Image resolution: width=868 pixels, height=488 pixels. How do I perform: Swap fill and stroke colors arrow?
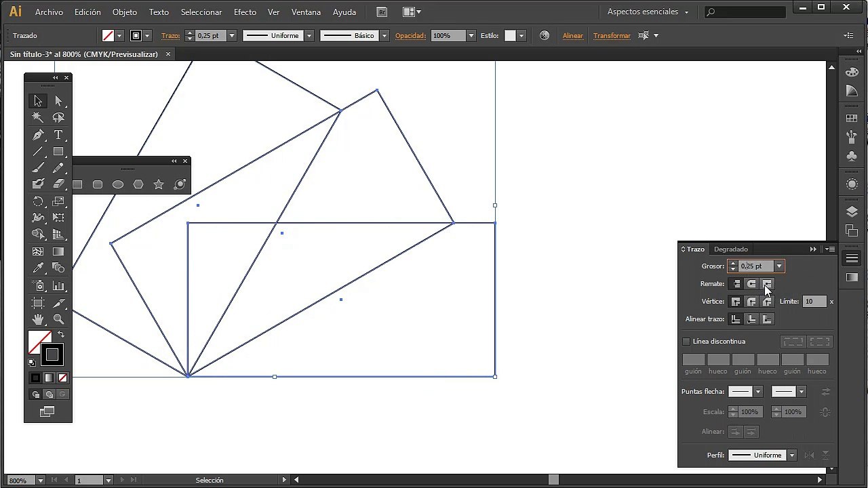pos(61,335)
